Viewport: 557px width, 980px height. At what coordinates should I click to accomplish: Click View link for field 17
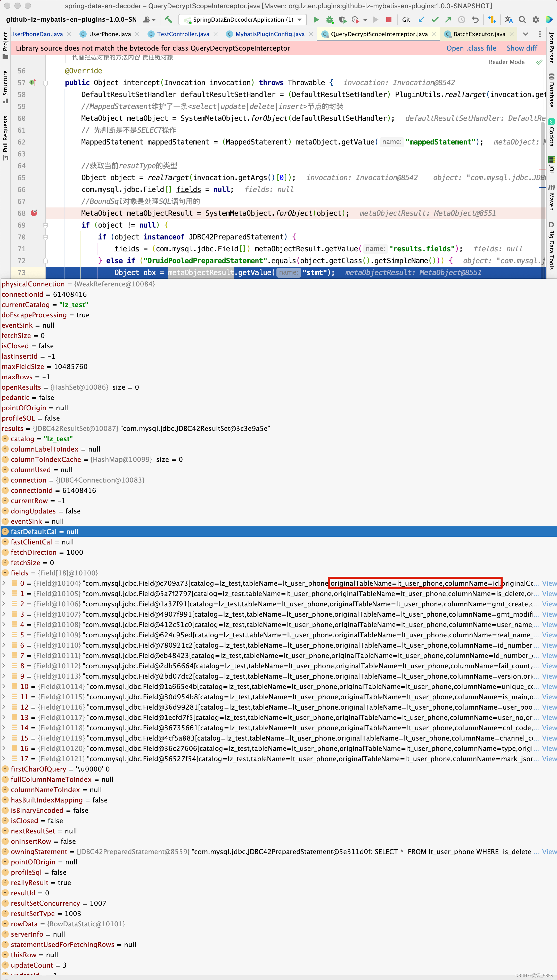[549, 758]
